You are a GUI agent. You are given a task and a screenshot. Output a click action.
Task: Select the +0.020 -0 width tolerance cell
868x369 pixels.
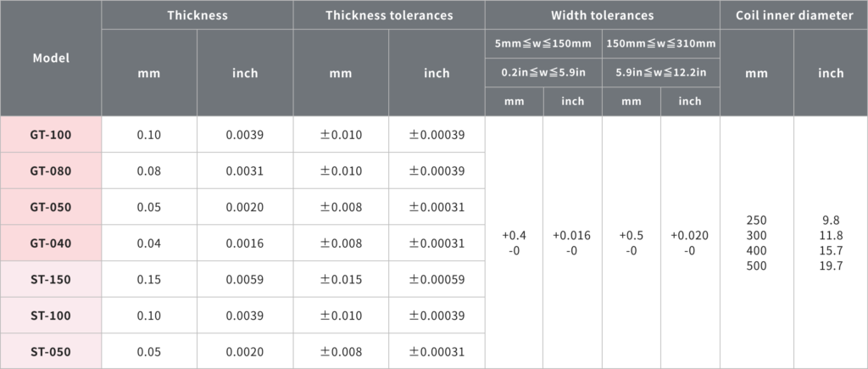pos(690,243)
